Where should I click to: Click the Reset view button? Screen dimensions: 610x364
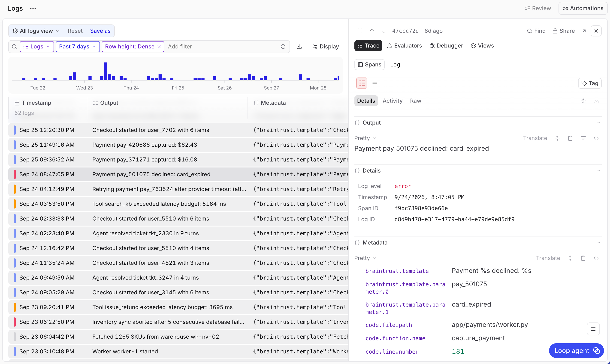pyautogui.click(x=75, y=31)
